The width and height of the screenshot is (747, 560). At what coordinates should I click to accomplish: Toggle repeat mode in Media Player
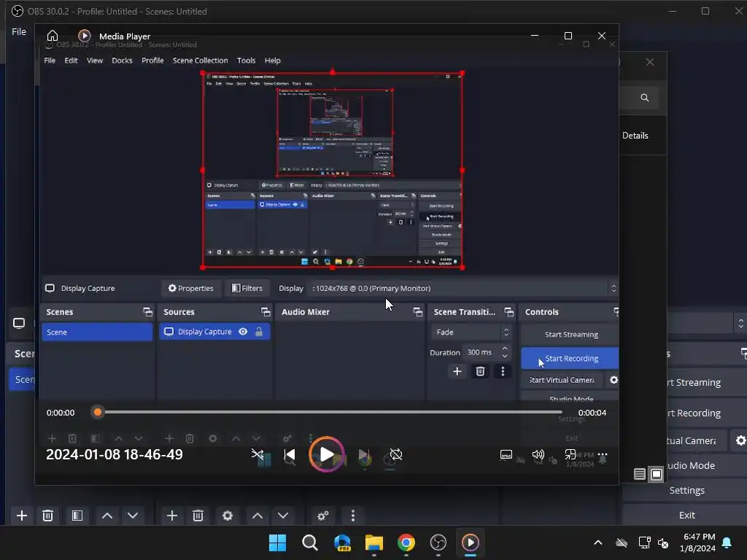[x=395, y=454]
